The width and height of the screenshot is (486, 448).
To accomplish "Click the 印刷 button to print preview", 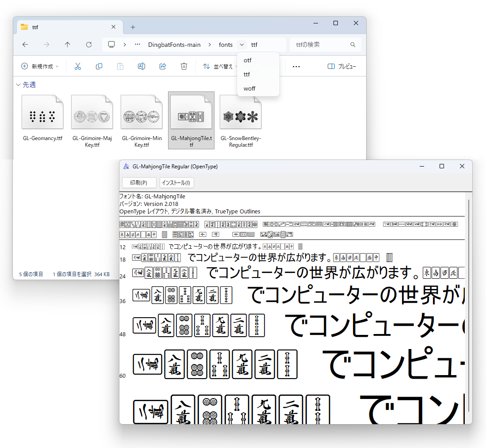I will pyautogui.click(x=139, y=182).
